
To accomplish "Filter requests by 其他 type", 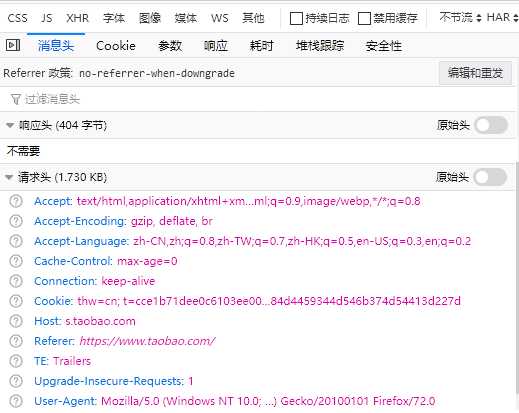I will (x=253, y=18).
